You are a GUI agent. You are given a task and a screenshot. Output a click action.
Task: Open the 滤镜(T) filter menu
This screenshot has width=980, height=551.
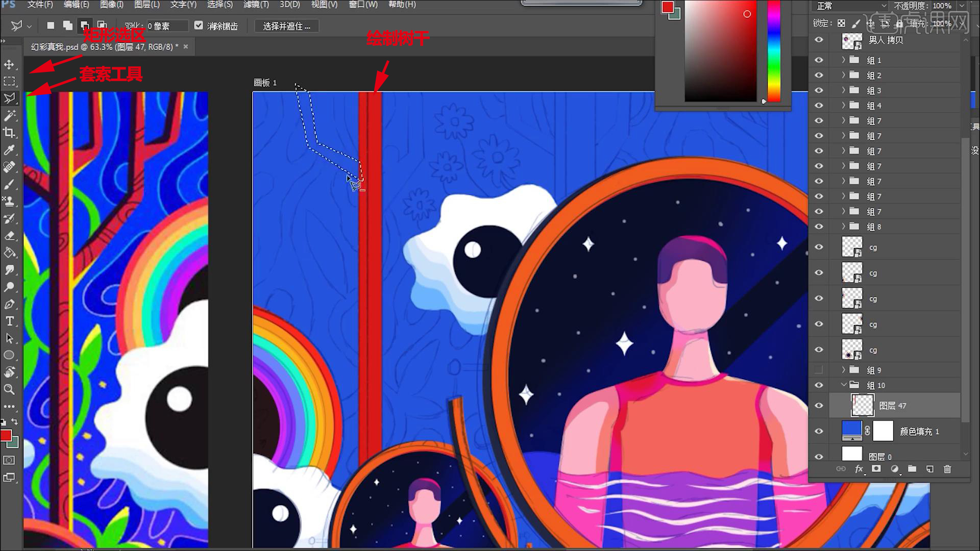pos(256,5)
